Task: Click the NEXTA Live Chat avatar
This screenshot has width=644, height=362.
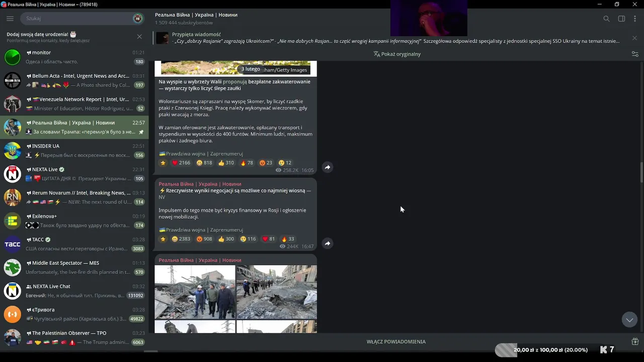Action: pyautogui.click(x=13, y=291)
